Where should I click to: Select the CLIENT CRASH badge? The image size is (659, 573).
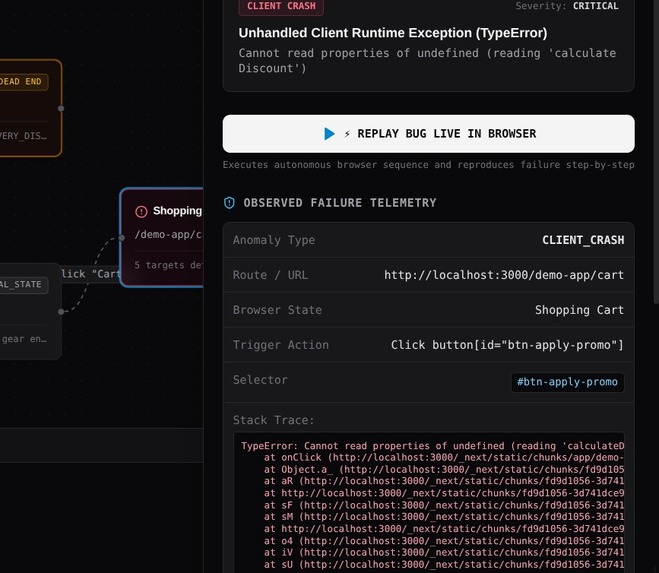tap(281, 6)
